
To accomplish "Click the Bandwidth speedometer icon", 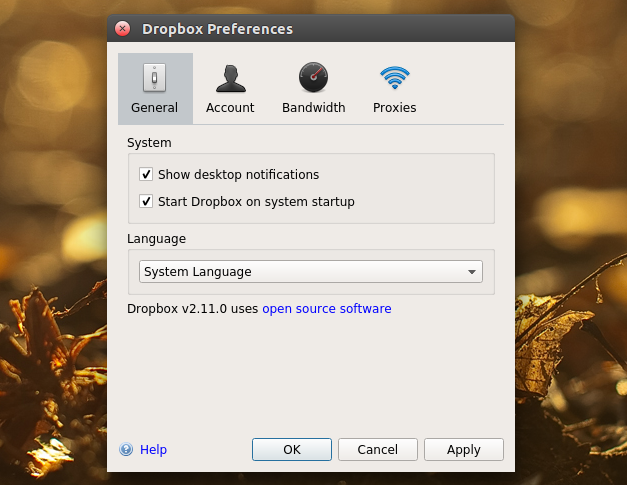I will point(314,77).
